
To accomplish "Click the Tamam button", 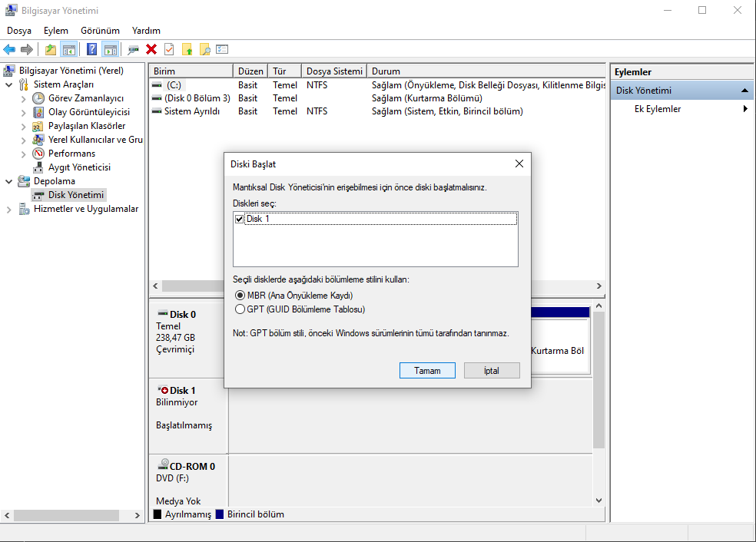I will [427, 371].
